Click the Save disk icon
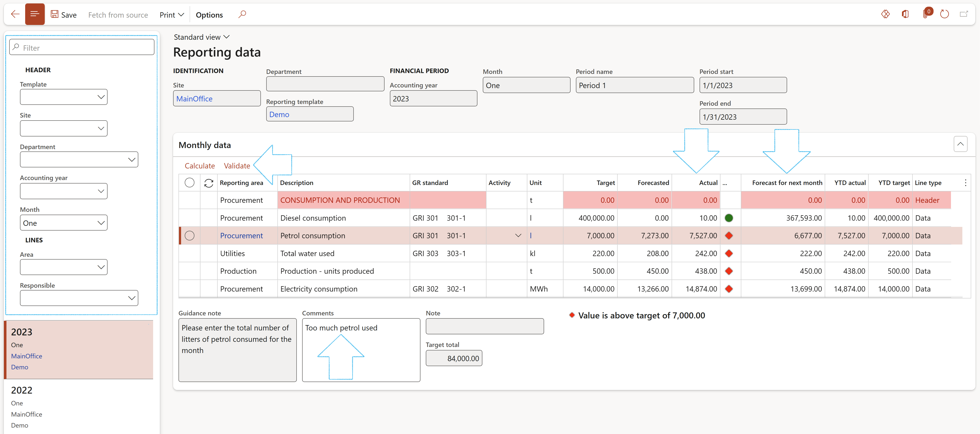980x434 pixels. point(55,14)
